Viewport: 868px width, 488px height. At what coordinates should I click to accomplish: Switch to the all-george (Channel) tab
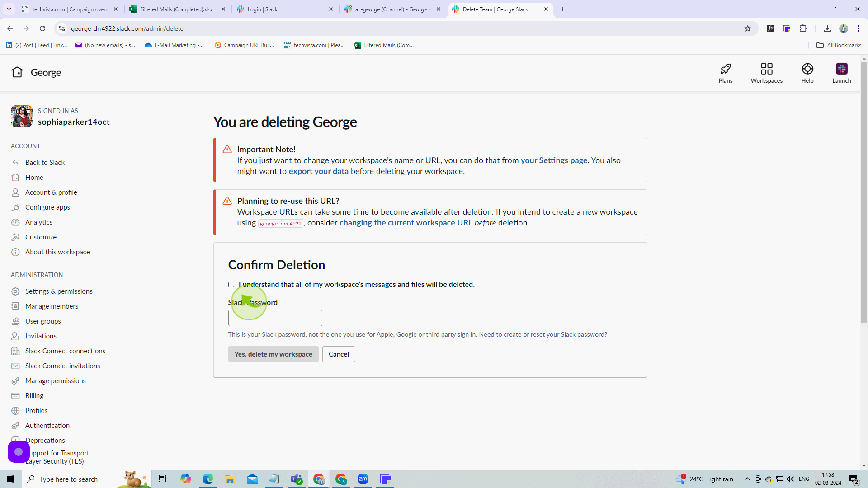coord(392,9)
